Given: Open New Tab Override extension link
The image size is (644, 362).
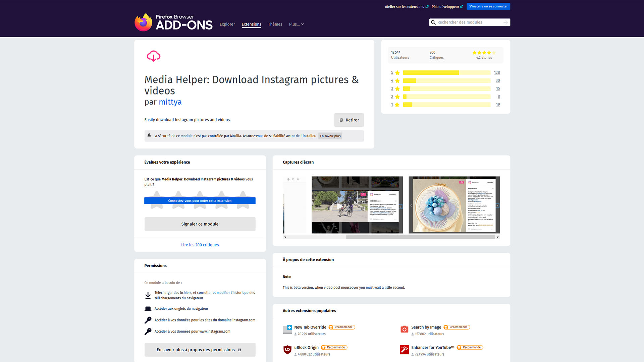Looking at the screenshot, I should pyautogui.click(x=310, y=327).
